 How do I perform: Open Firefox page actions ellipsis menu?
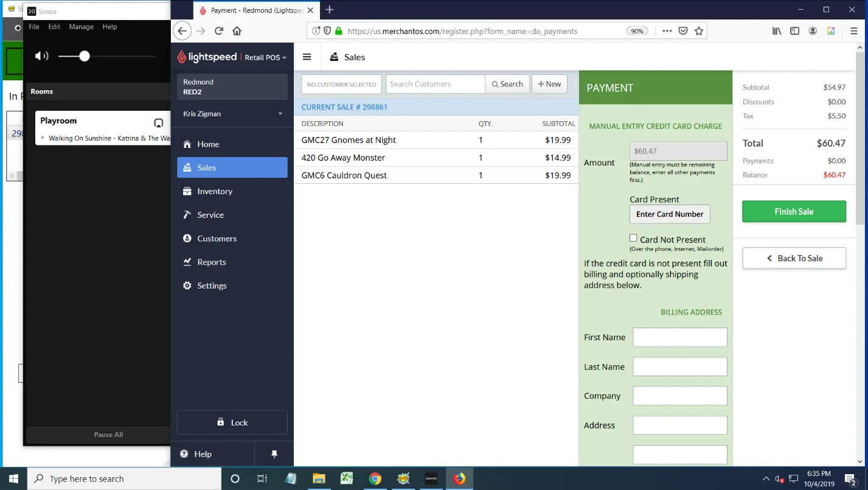coord(667,31)
